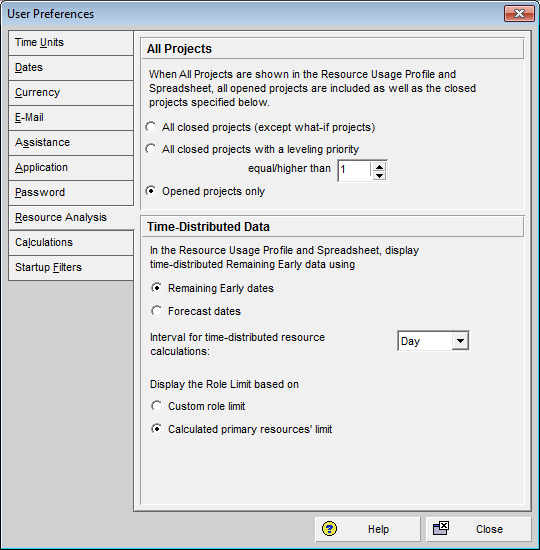Click the leveling priority value field

tap(354, 170)
